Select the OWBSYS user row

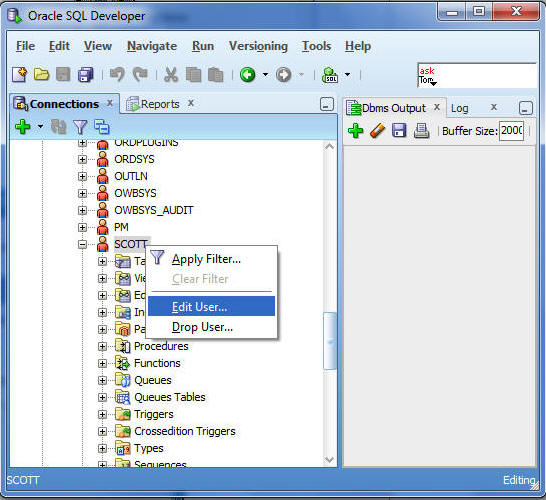click(x=135, y=193)
